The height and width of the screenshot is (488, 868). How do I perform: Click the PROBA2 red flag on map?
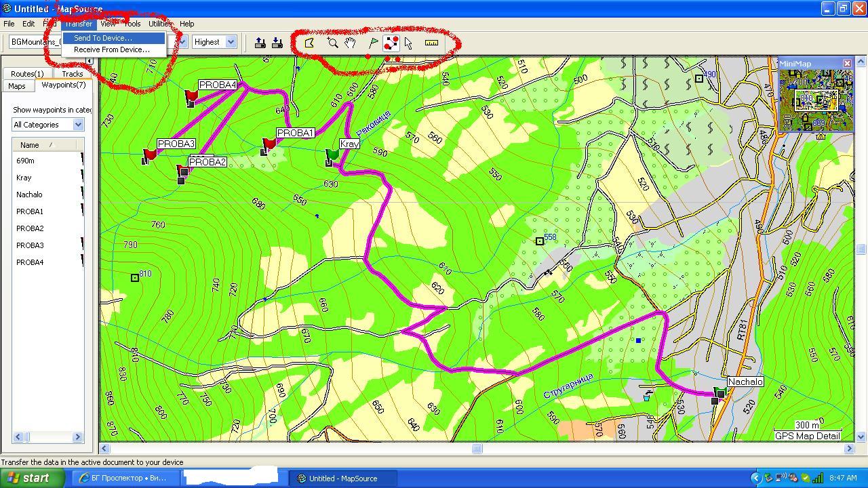[182, 173]
